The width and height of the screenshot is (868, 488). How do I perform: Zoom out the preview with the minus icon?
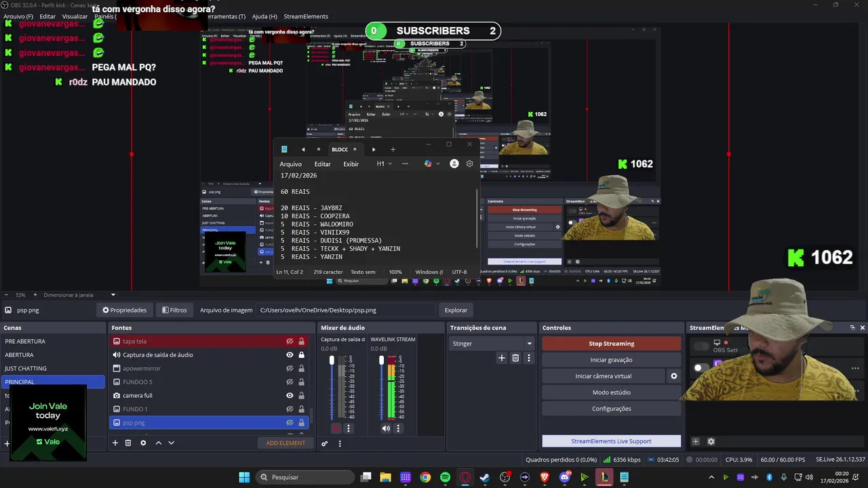[6, 295]
